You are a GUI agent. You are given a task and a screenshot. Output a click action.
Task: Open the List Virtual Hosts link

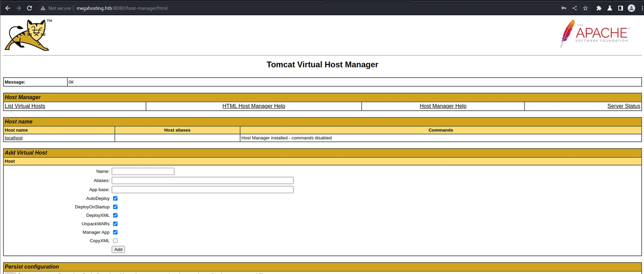point(25,106)
